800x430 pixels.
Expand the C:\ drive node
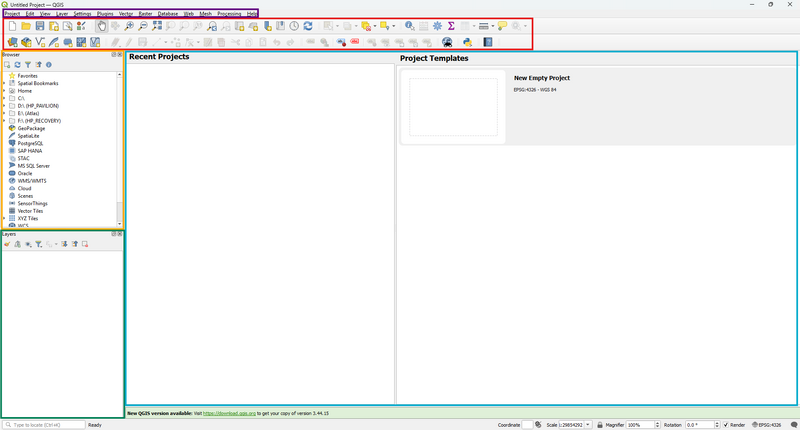tap(5, 98)
